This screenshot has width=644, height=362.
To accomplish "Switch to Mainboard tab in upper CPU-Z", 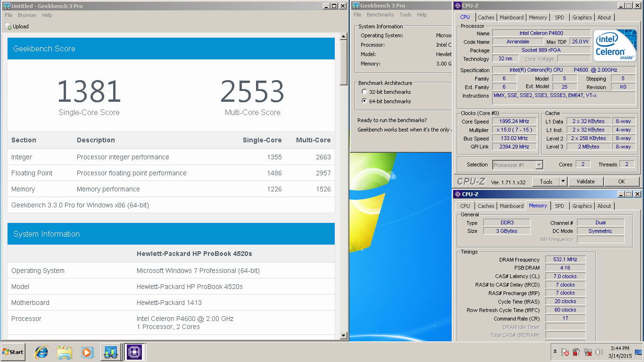I will pos(512,17).
